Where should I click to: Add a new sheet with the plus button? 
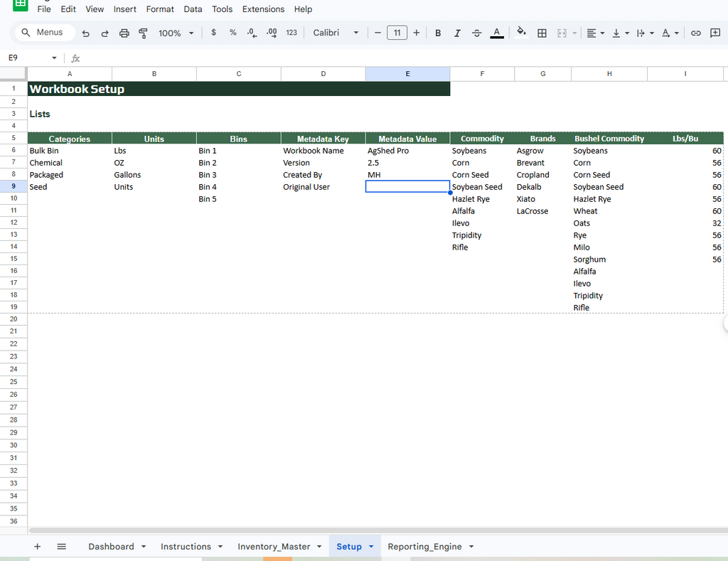[37, 546]
